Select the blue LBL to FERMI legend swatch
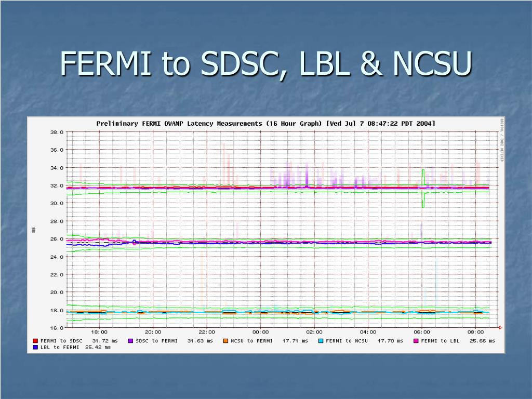This screenshot has width=532, height=399. (x=35, y=348)
